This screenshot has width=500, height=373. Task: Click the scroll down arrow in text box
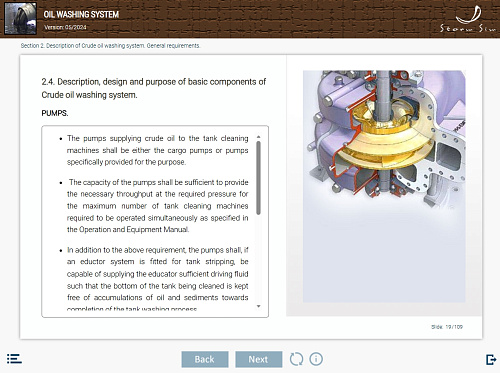[258, 306]
